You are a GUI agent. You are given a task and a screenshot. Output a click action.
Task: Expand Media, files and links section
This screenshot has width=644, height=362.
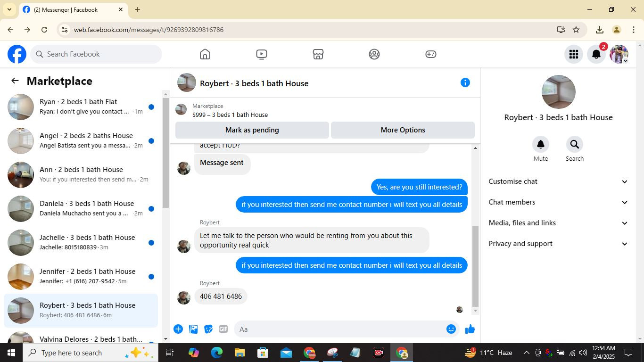click(558, 223)
